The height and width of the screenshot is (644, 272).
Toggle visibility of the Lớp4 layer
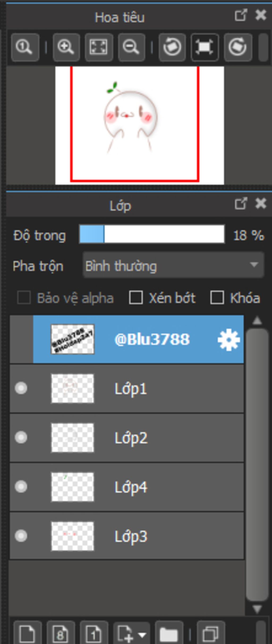21,487
